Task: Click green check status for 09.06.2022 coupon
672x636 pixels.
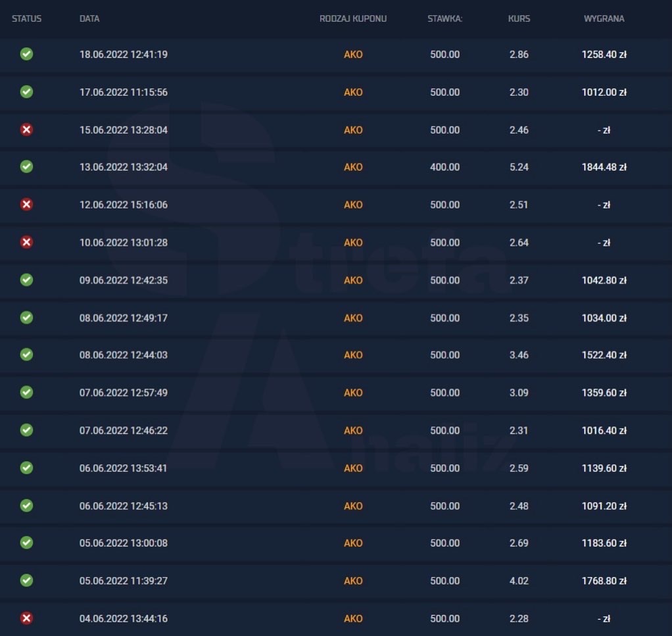Action: [26, 280]
